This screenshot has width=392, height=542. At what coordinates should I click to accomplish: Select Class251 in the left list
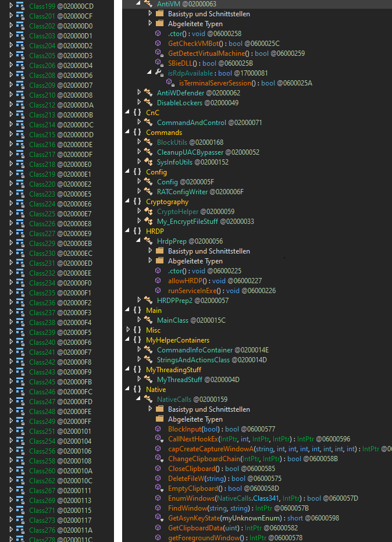pyautogui.click(x=42, y=432)
